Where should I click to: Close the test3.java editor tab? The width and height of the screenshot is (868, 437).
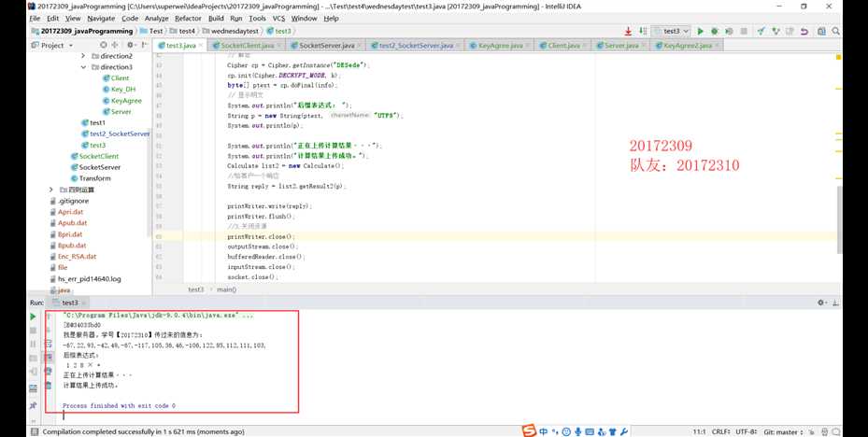coord(200,46)
